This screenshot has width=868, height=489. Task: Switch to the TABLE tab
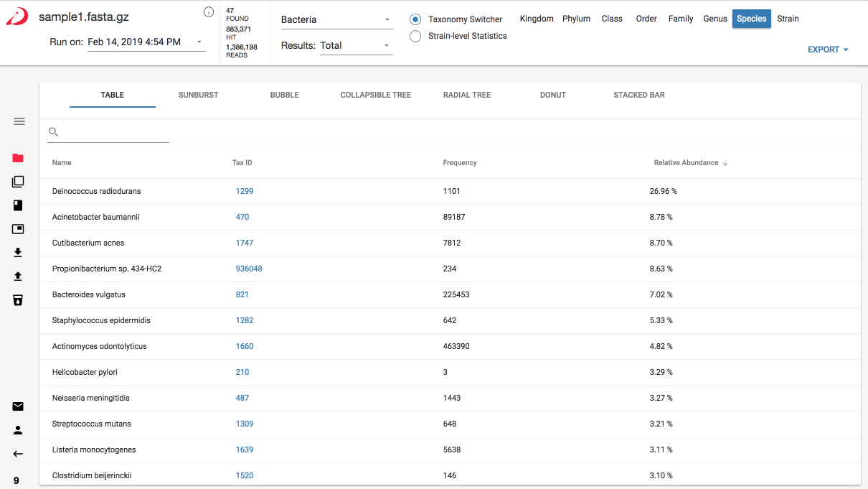113,95
